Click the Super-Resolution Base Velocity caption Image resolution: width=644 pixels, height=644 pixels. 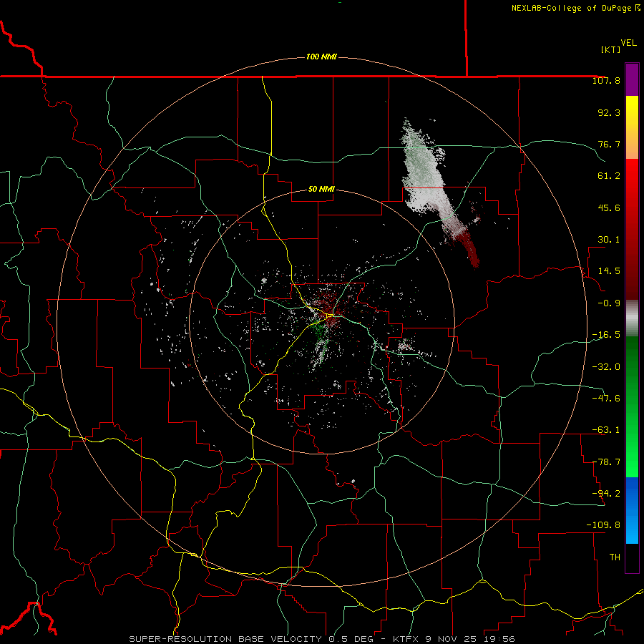[321, 639]
